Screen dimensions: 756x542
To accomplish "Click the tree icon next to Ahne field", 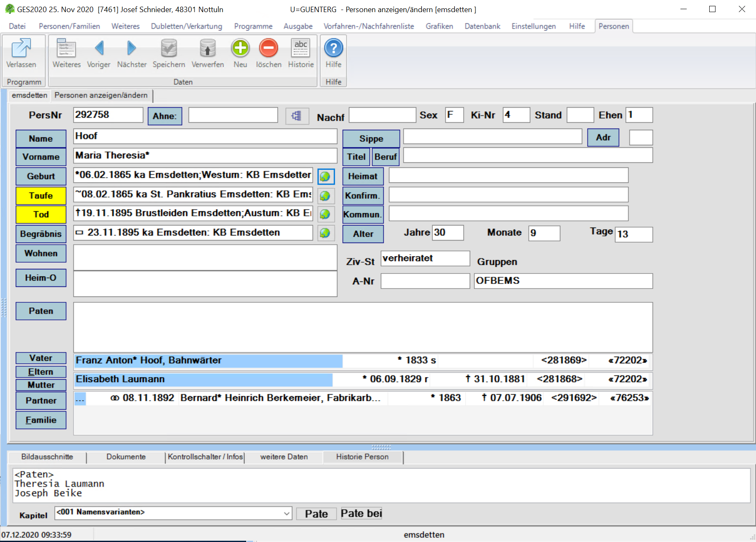I will pyautogui.click(x=297, y=116).
